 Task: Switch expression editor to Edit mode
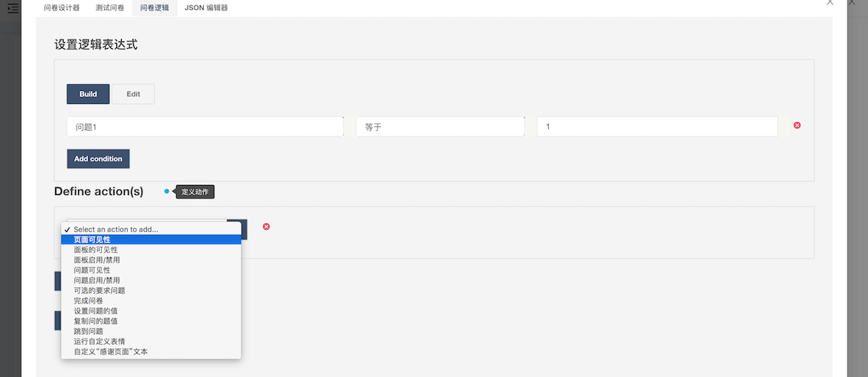[x=133, y=94]
